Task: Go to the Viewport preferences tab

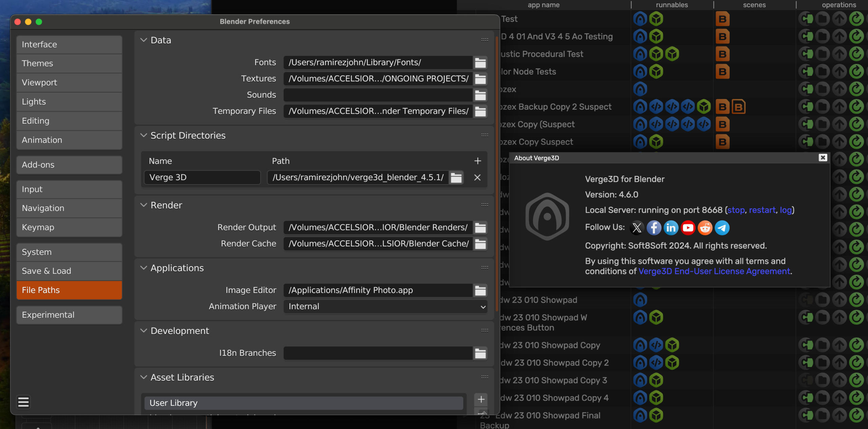Action: 69,82
